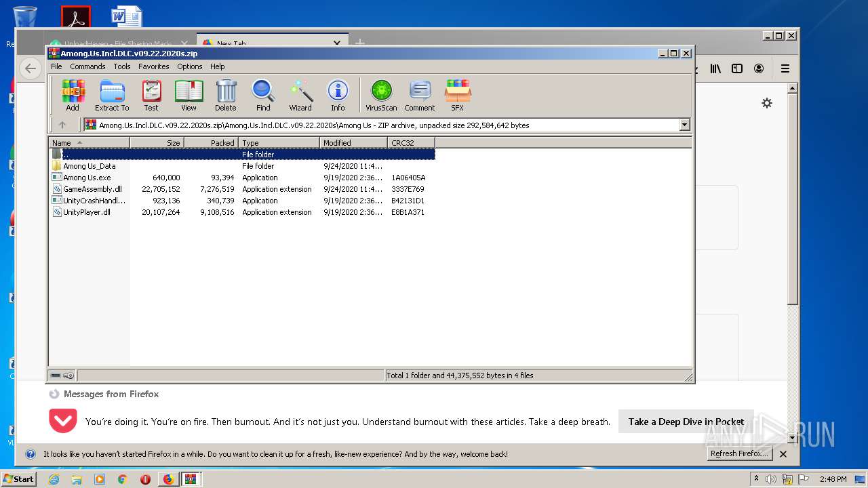
Task: Open Internet Explorer from taskbar
Action: click(54, 479)
